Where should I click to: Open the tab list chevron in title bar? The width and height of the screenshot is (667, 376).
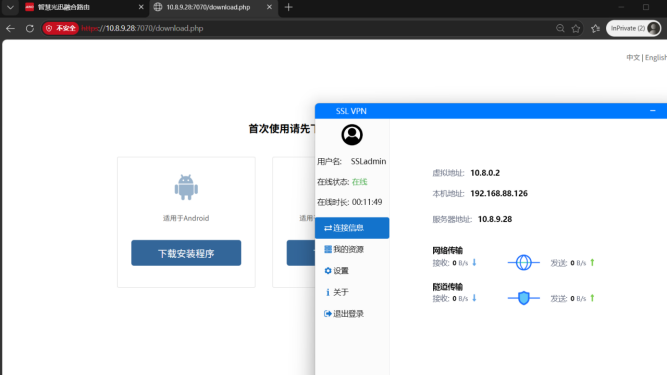10,7
